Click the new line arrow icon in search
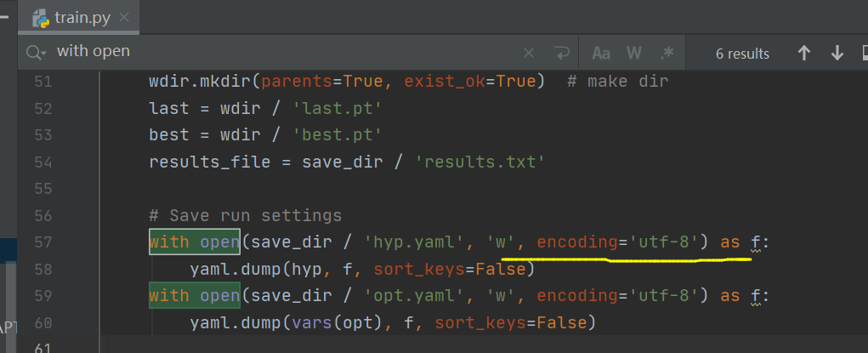The height and width of the screenshot is (353, 868). 561,54
